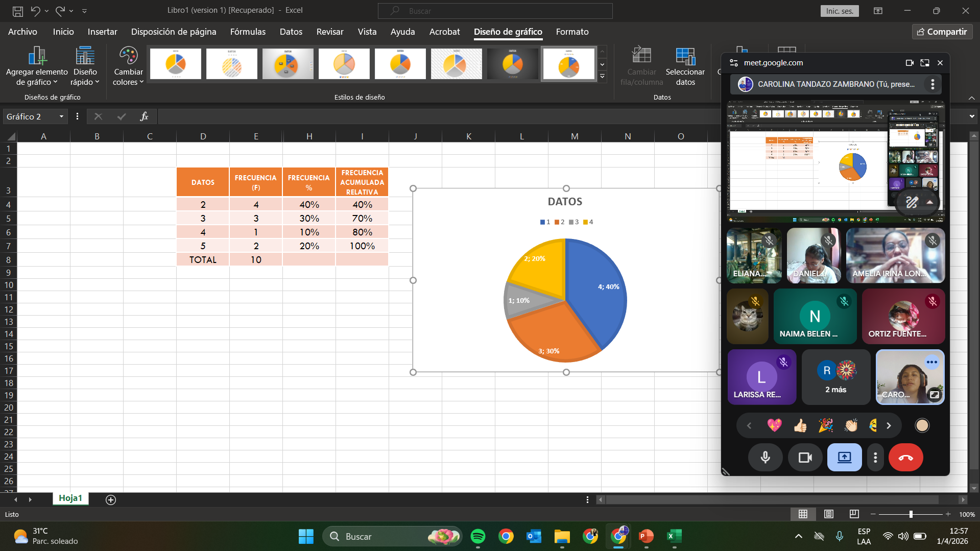Click the undo arrow icon
The height and width of the screenshot is (551, 980).
coord(35,11)
